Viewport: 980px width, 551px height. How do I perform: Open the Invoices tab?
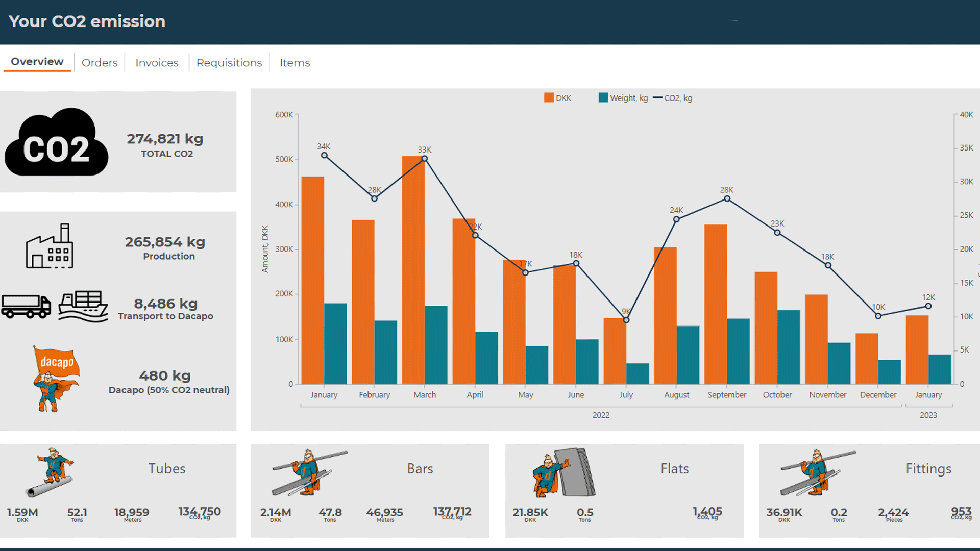[x=157, y=63]
